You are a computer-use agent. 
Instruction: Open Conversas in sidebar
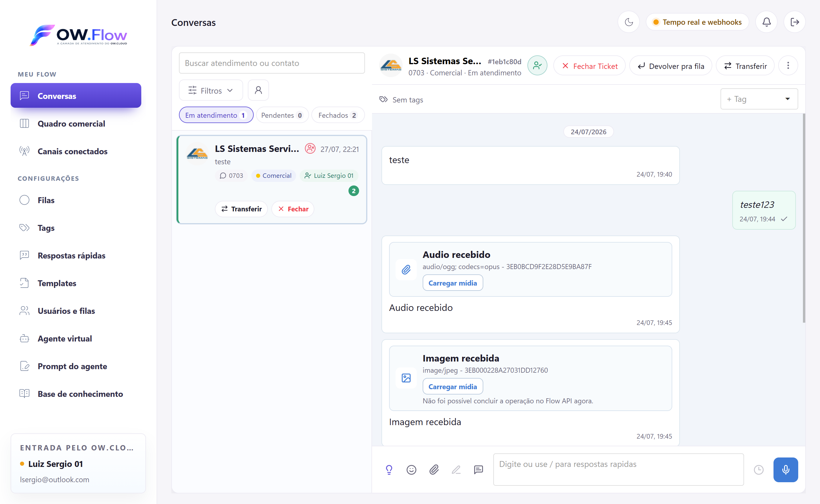pyautogui.click(x=76, y=96)
